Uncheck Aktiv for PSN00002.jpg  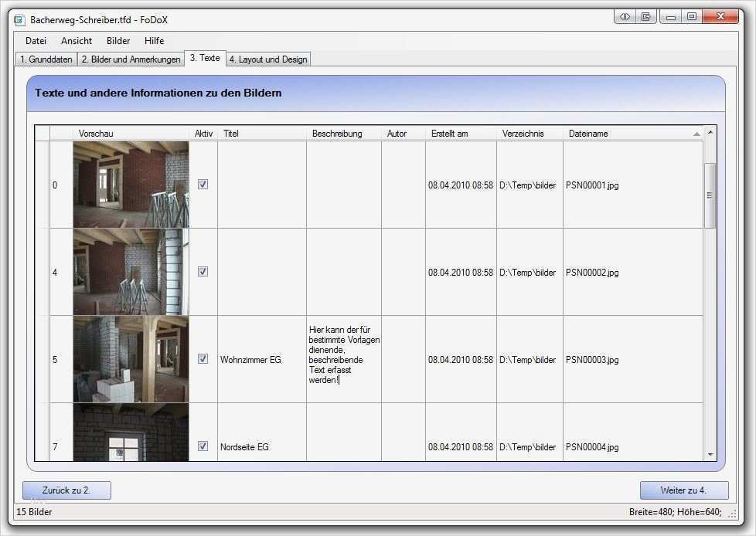pyautogui.click(x=203, y=272)
